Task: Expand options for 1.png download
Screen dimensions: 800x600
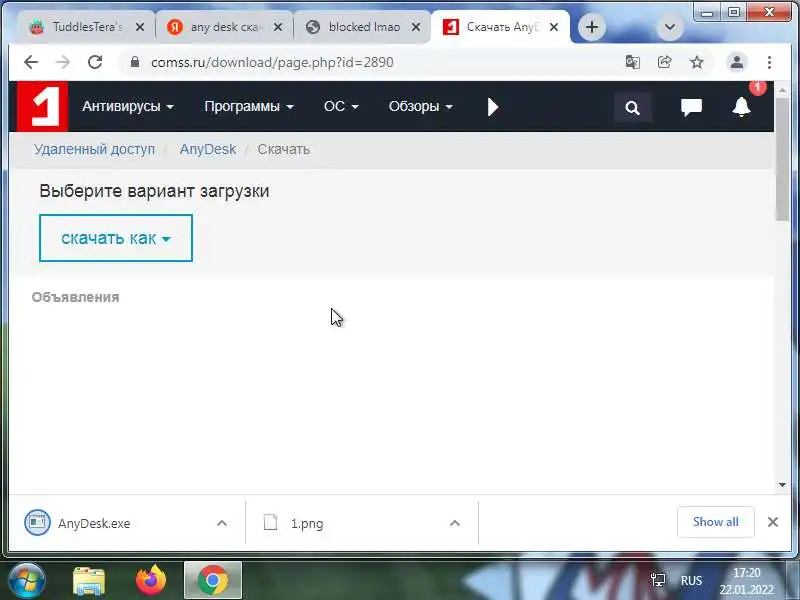Action: point(455,523)
